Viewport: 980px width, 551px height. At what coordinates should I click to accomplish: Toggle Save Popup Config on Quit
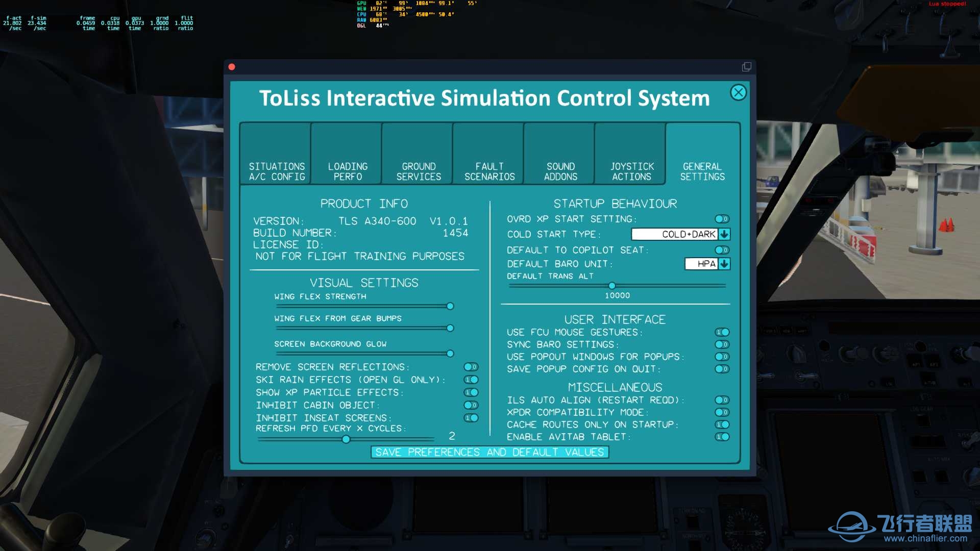pos(722,369)
